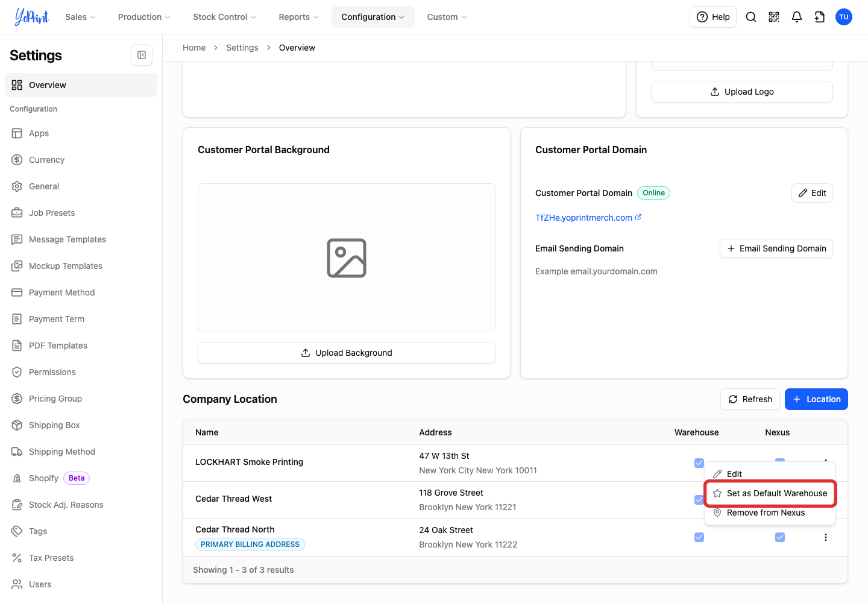Image resolution: width=868 pixels, height=603 pixels.
Task: Expand the Sales menu
Action: pos(80,17)
